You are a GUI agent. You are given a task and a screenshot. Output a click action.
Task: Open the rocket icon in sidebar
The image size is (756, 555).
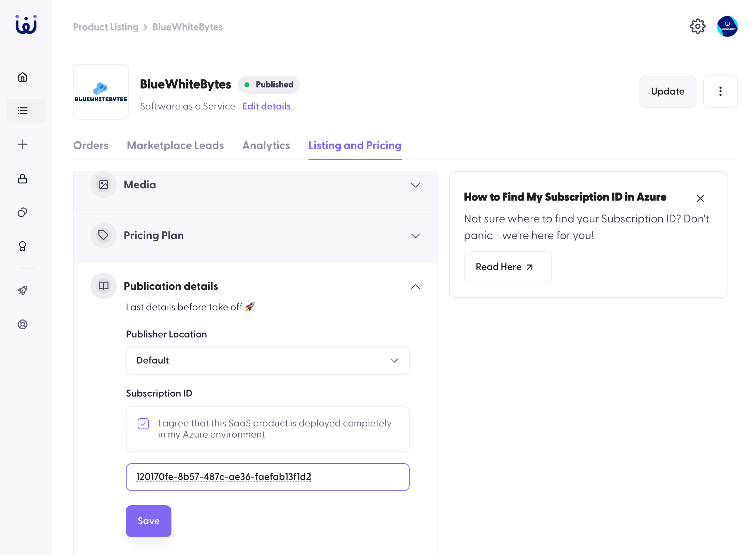[x=23, y=290]
